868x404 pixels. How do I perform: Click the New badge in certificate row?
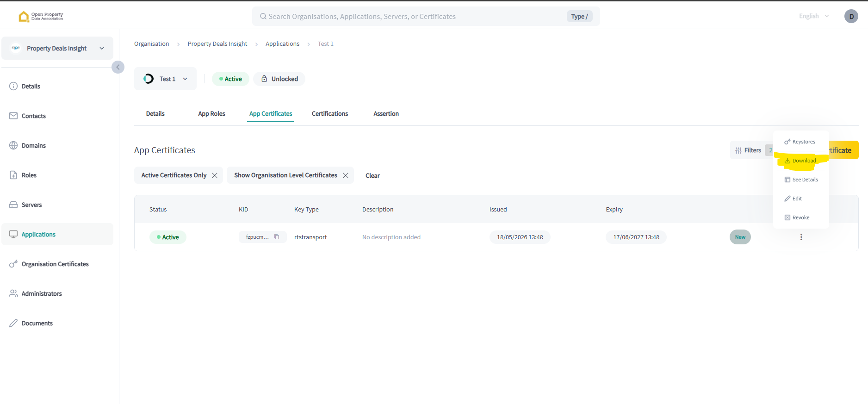click(740, 237)
